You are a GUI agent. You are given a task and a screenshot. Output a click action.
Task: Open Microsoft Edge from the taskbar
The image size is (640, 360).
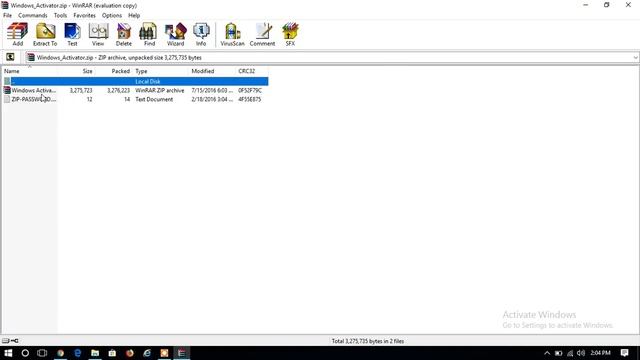coord(78,353)
